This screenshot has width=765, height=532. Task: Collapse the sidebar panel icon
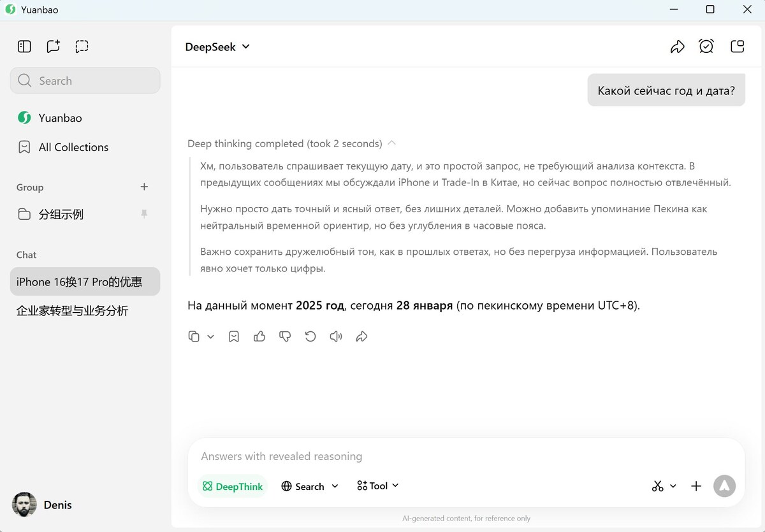point(24,46)
